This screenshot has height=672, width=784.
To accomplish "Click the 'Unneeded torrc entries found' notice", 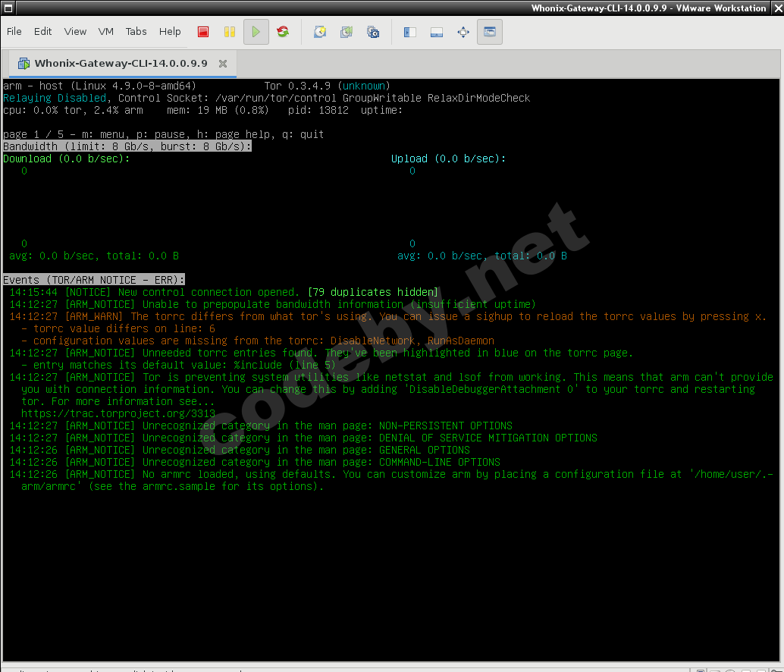I will [x=321, y=353].
